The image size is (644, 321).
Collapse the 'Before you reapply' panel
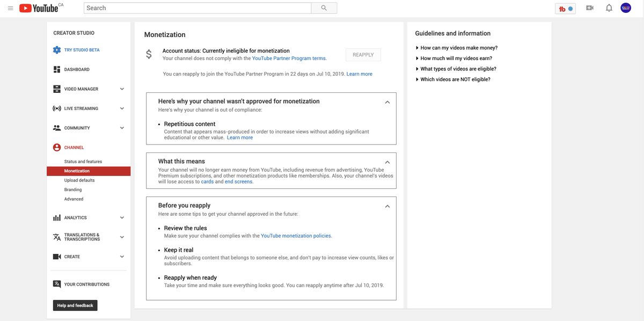(387, 206)
